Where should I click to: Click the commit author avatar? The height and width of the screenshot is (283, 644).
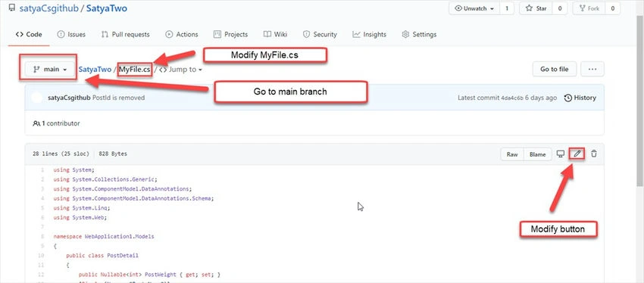tap(37, 98)
